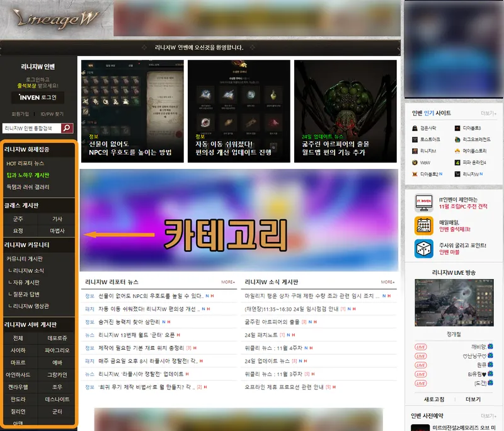
Task: Select the 파아그리오 server board
Action: [57, 350]
